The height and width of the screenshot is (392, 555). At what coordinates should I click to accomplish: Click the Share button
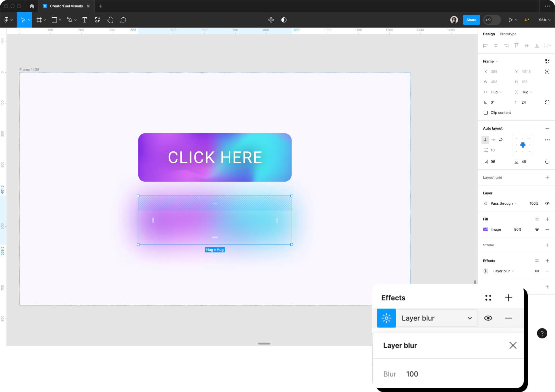click(x=471, y=20)
